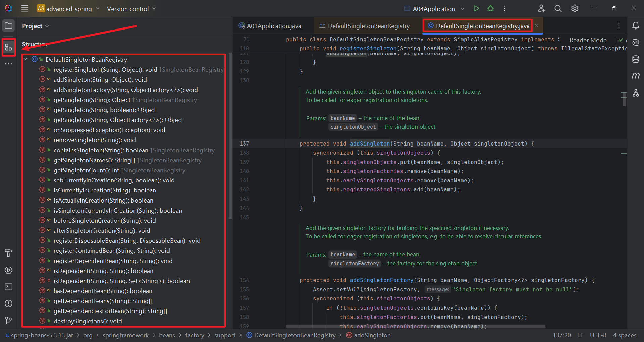Open more run actions menu
Image resolution: width=644 pixels, height=342 pixels.
click(505, 9)
